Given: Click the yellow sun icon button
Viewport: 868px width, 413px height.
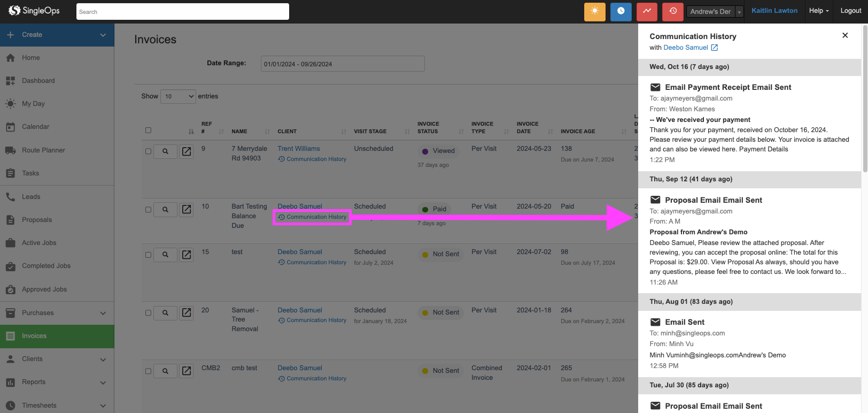Looking at the screenshot, I should 594,12.
